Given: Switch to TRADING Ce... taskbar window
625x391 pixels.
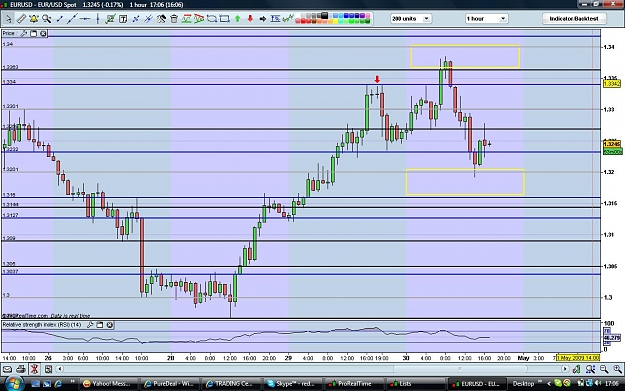Looking at the screenshot, I should (x=230, y=383).
